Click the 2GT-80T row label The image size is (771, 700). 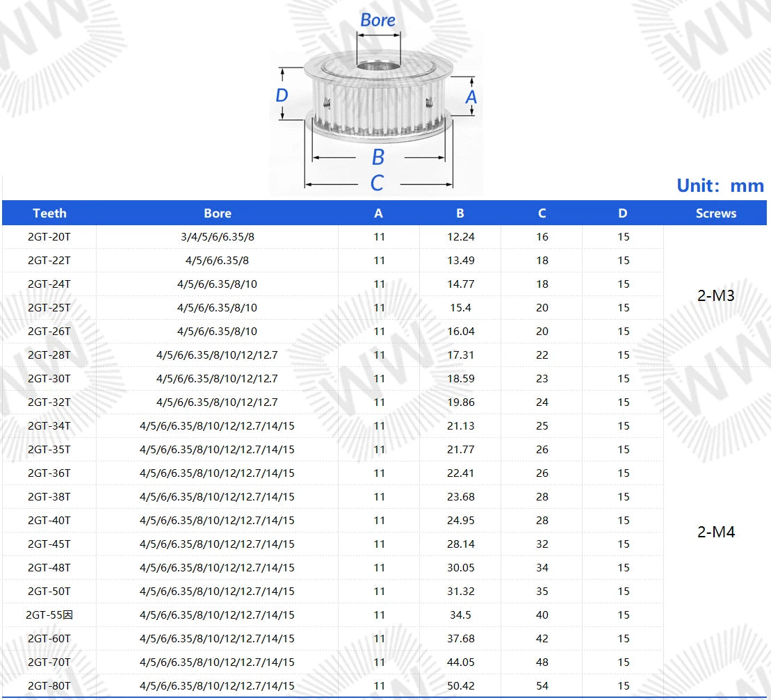(x=49, y=685)
